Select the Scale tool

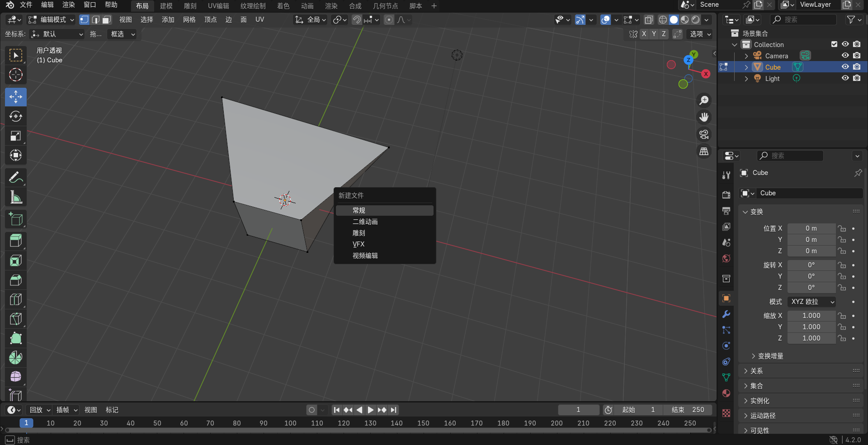16,136
